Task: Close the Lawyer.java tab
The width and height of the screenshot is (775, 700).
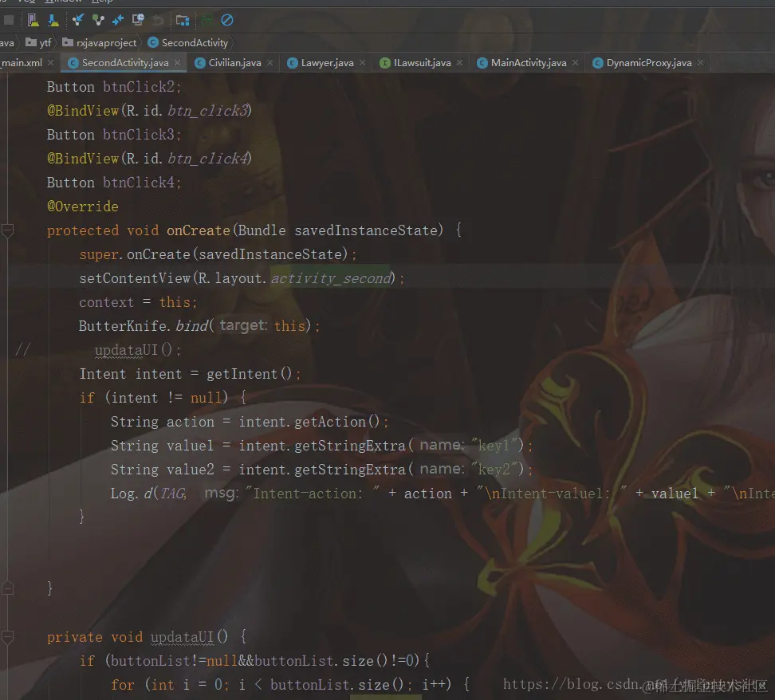Action: [x=362, y=63]
